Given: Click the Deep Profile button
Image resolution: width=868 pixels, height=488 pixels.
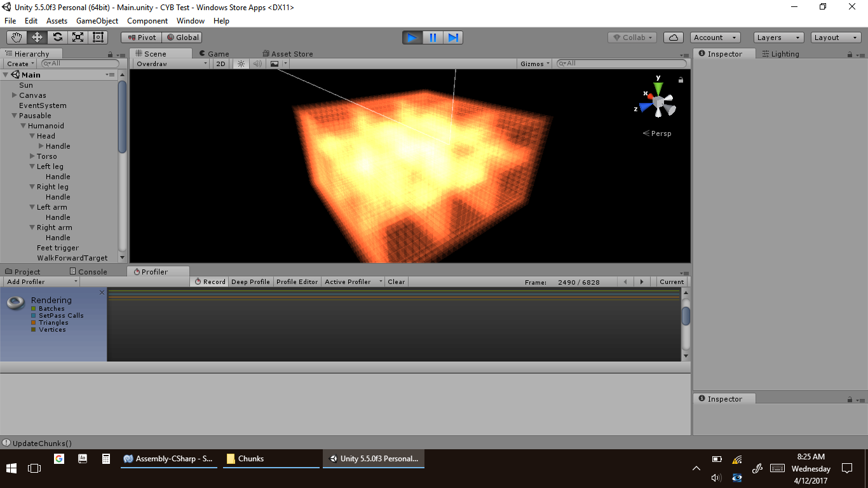Looking at the screenshot, I should tap(250, 281).
